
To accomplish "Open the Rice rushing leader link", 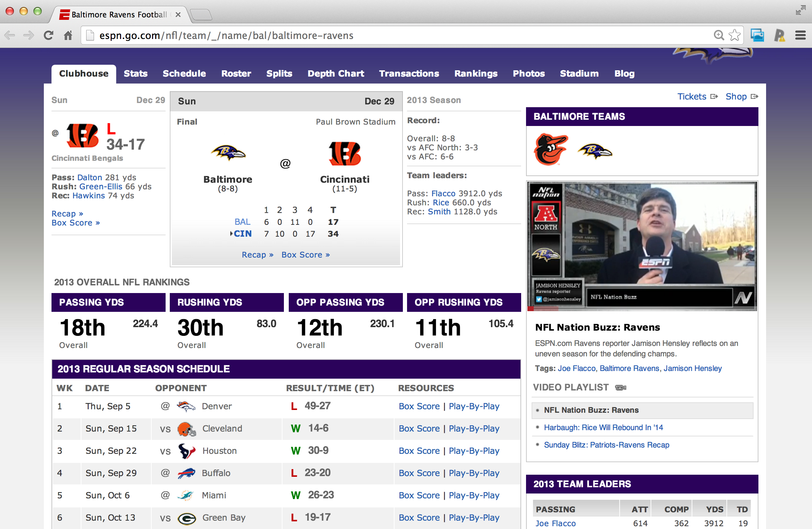I will [x=441, y=203].
